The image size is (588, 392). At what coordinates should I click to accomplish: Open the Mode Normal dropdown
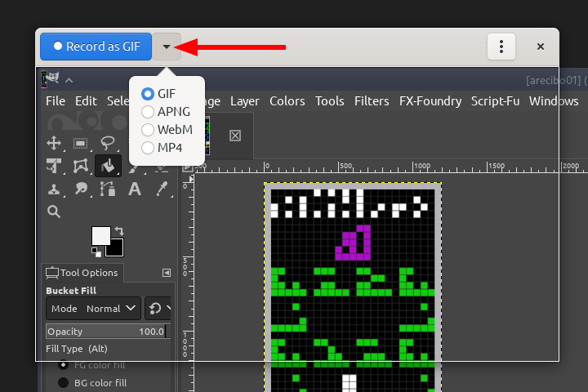[x=93, y=309]
